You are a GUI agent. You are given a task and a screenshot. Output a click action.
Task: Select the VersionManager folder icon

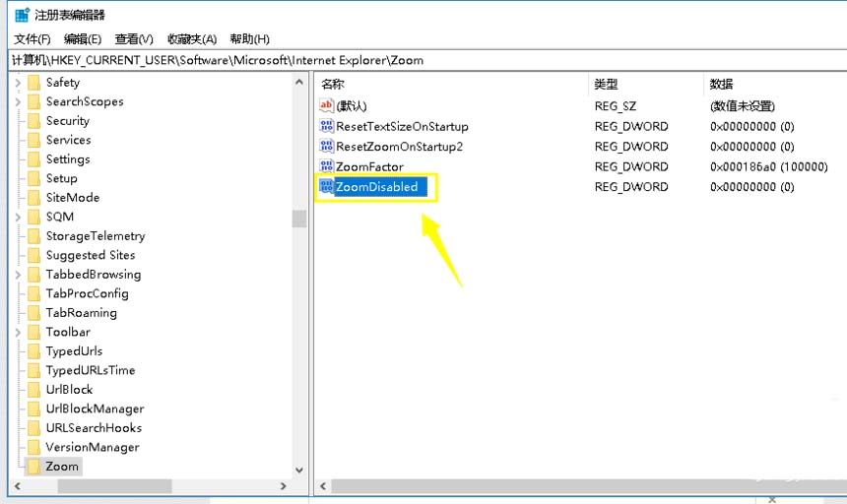(34, 447)
